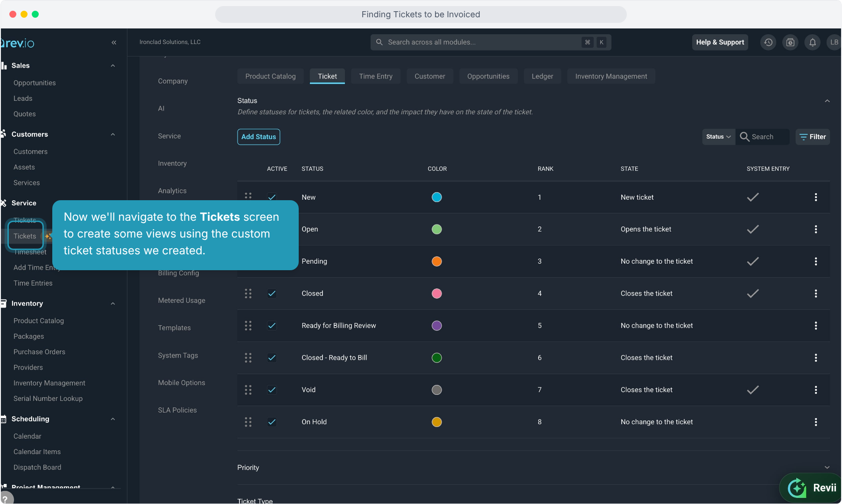The image size is (842, 504).
Task: Launch the Revii assistant
Action: click(812, 488)
